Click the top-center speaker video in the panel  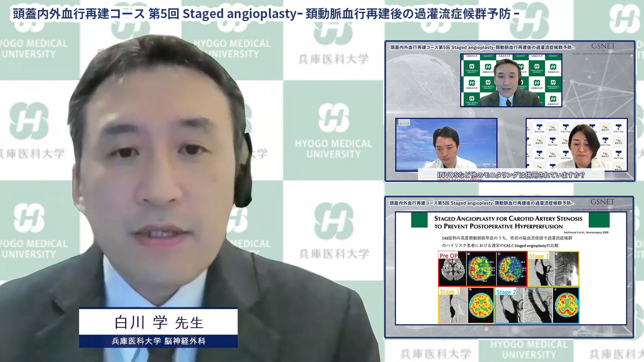coord(511,80)
